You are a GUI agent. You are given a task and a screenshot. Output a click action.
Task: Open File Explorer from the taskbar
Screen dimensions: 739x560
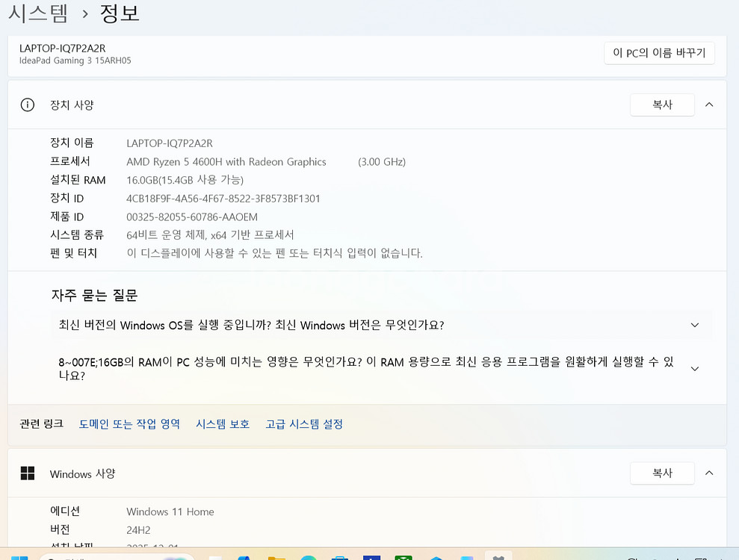[x=276, y=556]
